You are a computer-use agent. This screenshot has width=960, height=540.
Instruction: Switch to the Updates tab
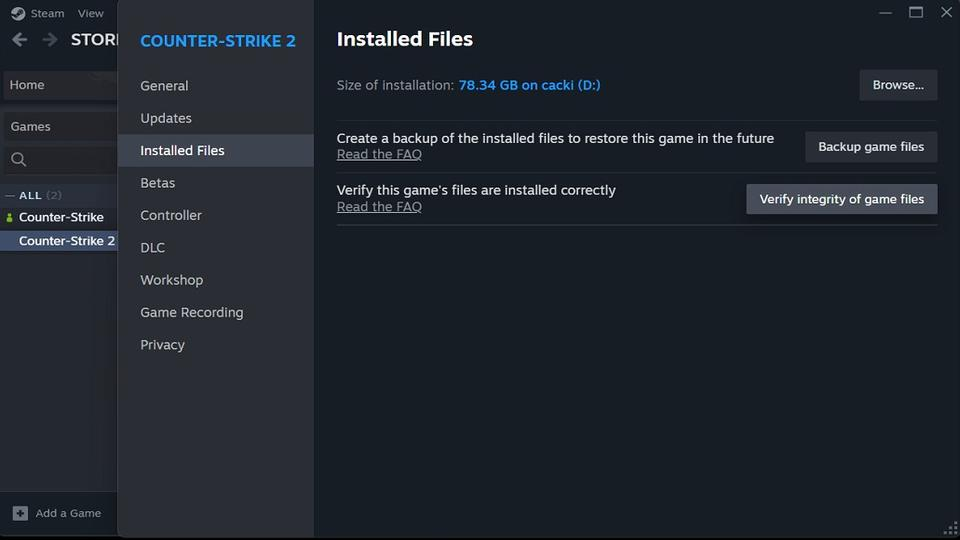click(x=166, y=118)
